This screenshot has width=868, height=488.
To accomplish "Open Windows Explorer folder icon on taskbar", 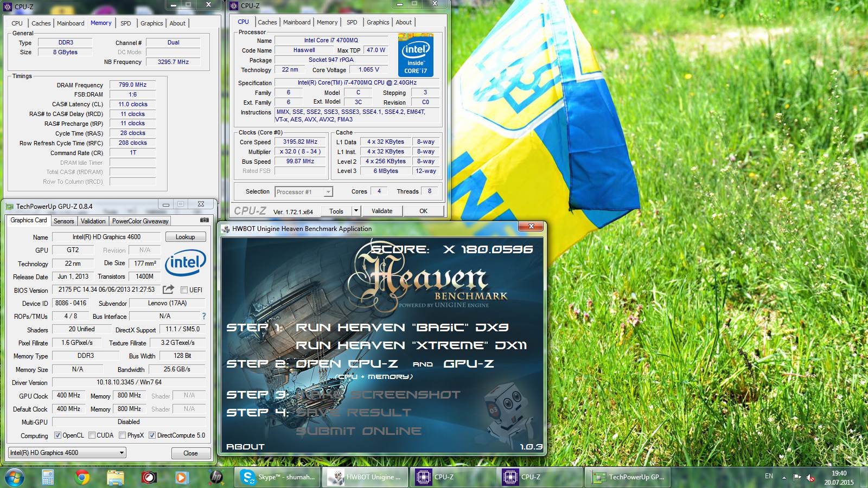I will click(116, 477).
